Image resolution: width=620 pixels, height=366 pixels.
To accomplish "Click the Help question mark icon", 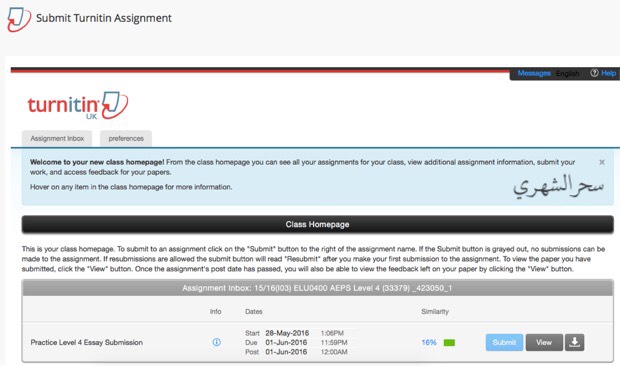I will tap(594, 73).
